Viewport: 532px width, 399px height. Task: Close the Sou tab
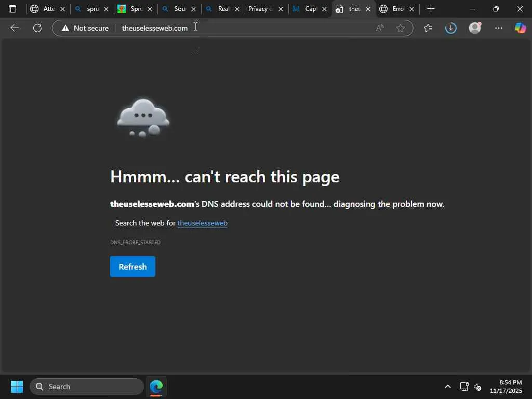[x=193, y=9]
